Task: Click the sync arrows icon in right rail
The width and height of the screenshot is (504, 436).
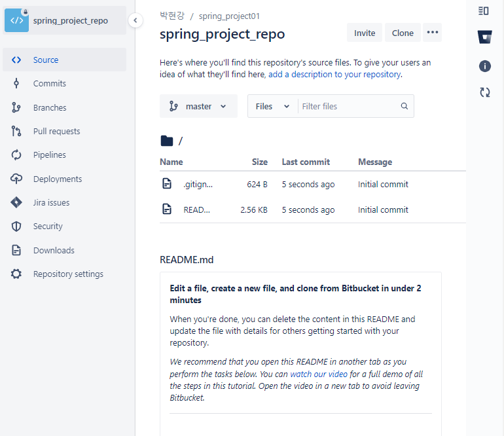Action: point(485,92)
